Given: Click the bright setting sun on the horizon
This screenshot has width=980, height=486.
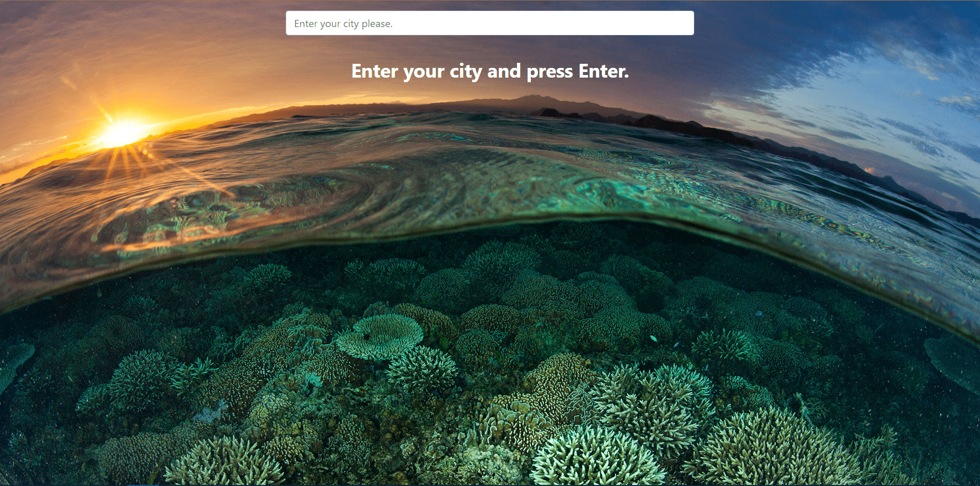Looking at the screenshot, I should click(121, 133).
